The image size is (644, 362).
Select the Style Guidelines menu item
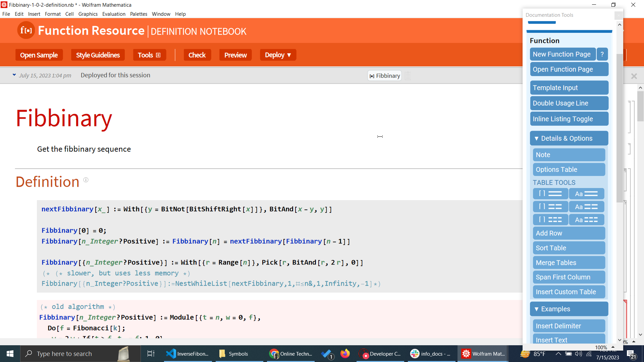(98, 55)
